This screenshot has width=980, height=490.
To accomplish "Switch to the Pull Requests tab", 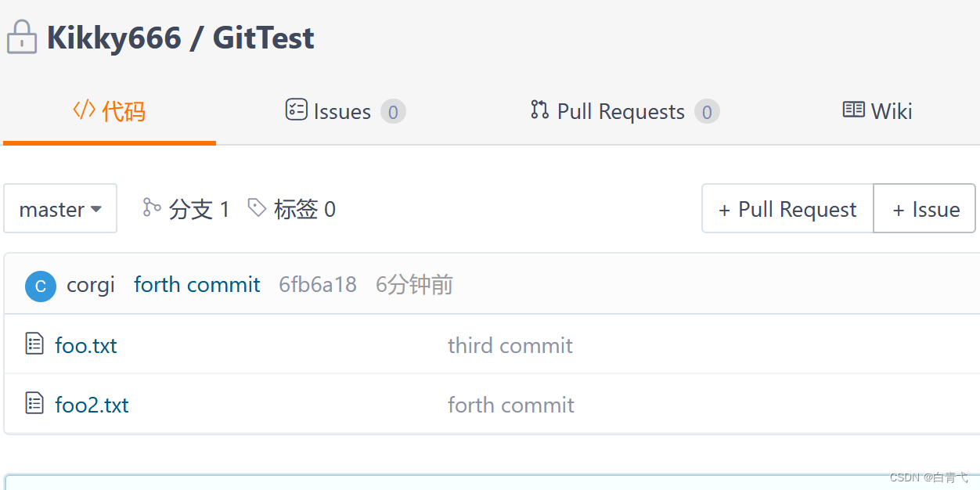I will coord(625,111).
